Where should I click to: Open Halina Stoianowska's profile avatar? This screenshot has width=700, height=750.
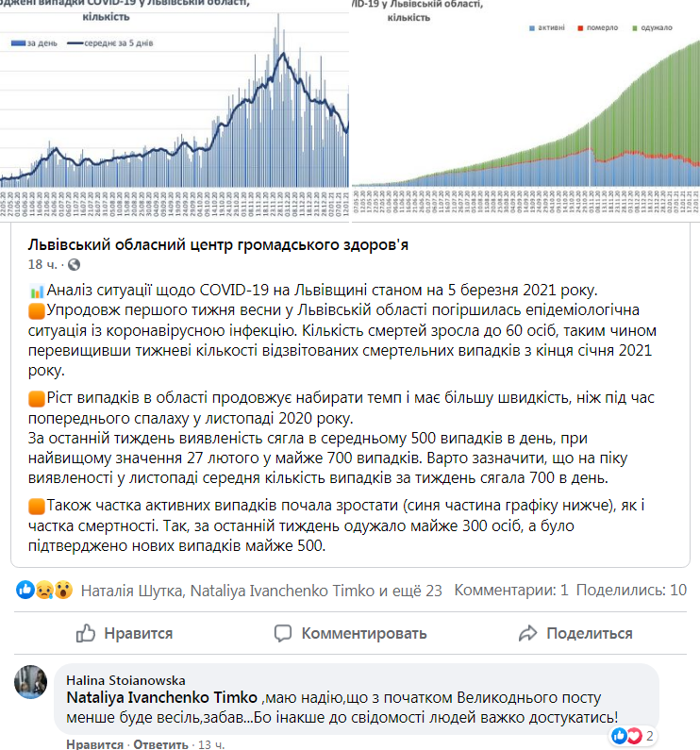click(x=31, y=681)
